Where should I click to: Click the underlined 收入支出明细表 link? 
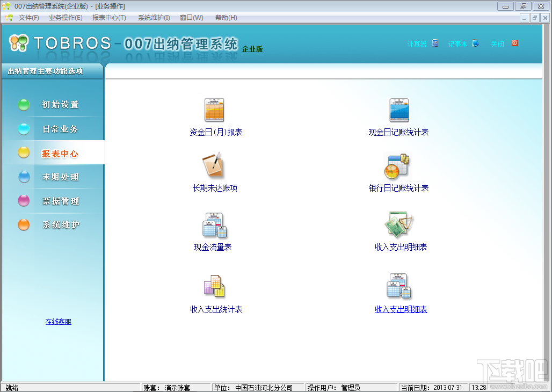401,309
